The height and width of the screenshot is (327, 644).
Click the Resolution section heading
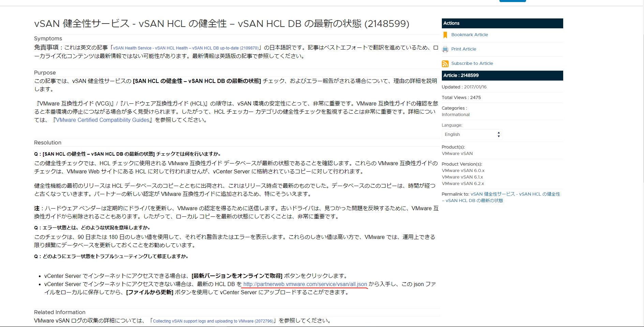(x=48, y=143)
